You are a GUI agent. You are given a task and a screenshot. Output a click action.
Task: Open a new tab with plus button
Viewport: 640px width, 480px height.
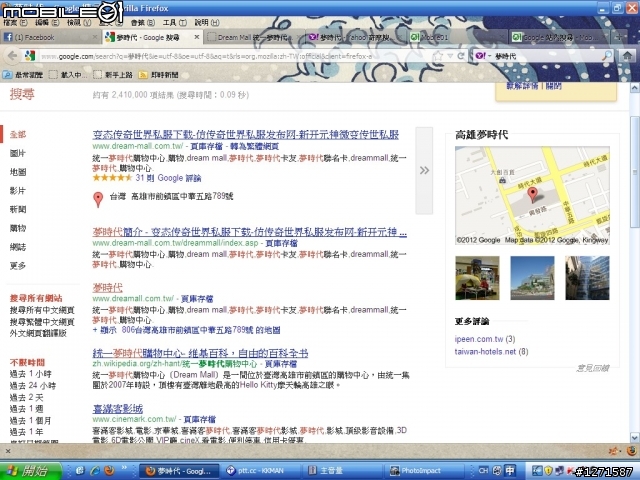(619, 37)
